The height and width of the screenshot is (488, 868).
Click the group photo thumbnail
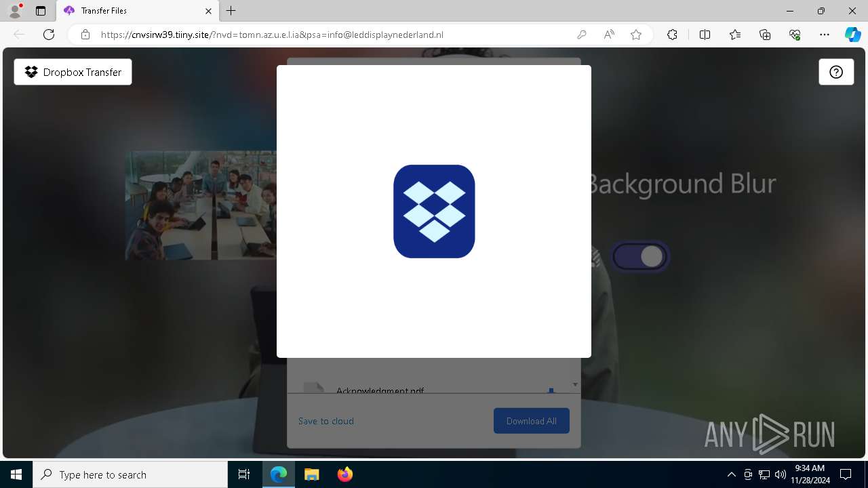pos(201,205)
